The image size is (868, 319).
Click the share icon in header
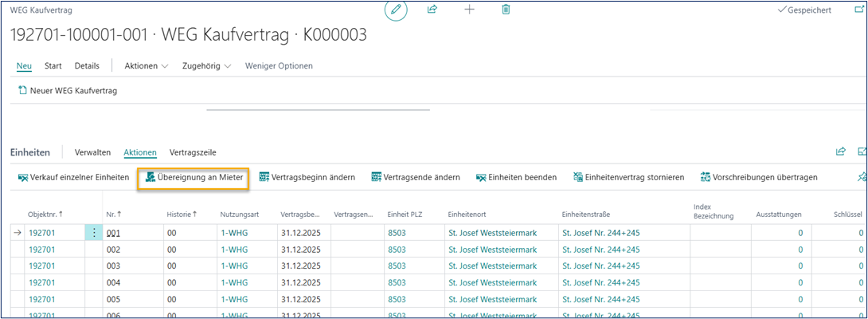[x=432, y=10]
